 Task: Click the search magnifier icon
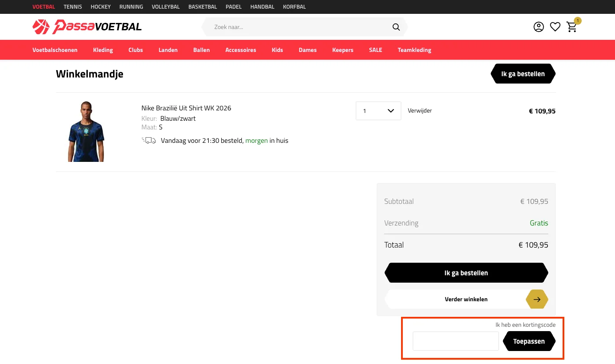tap(396, 27)
